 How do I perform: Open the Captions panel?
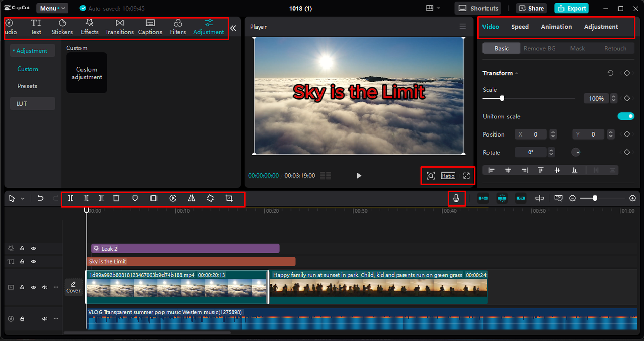click(x=150, y=27)
